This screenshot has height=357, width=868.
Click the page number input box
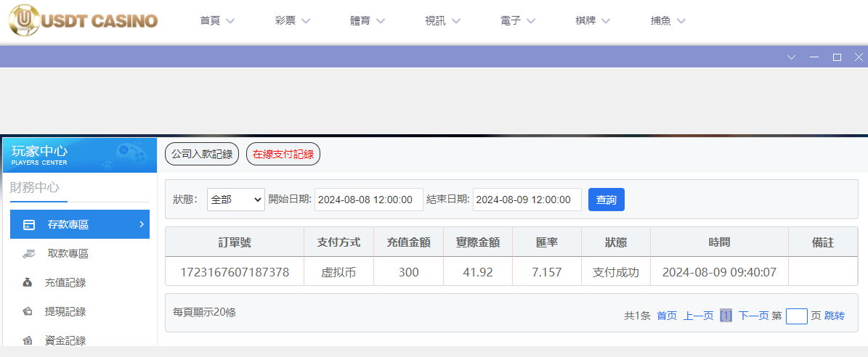tap(796, 316)
